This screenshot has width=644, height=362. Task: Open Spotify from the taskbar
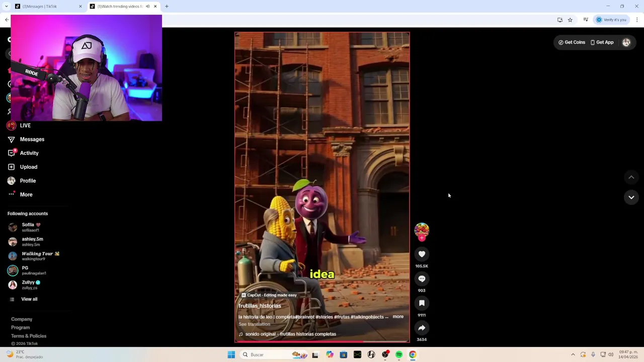pos(399,355)
